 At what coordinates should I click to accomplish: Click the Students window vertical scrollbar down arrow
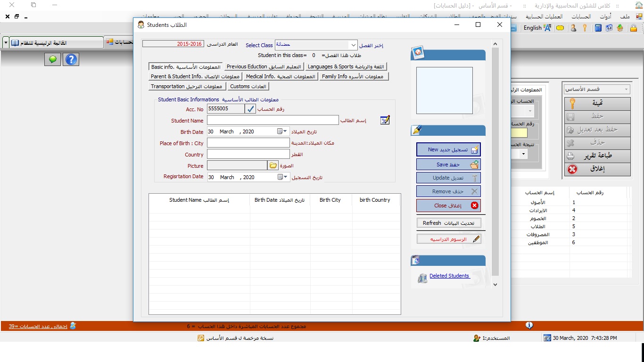pyautogui.click(x=495, y=285)
